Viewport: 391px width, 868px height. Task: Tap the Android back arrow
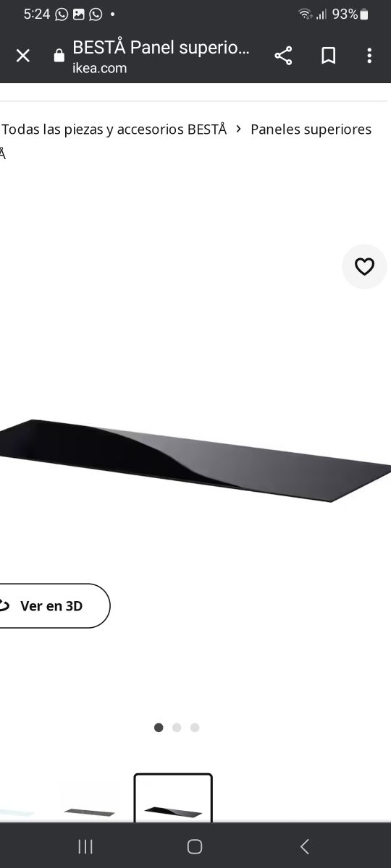[x=305, y=846]
